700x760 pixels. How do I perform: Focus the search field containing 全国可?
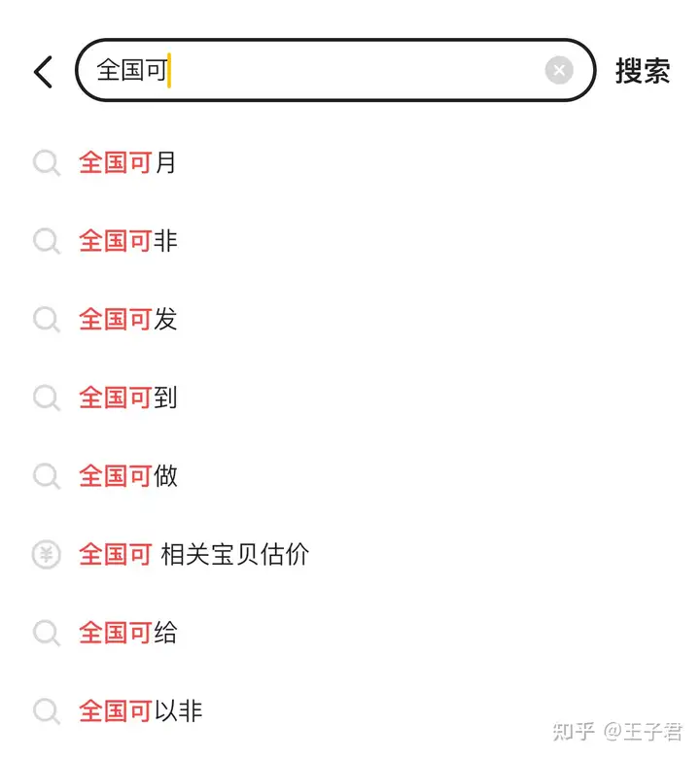pos(335,70)
